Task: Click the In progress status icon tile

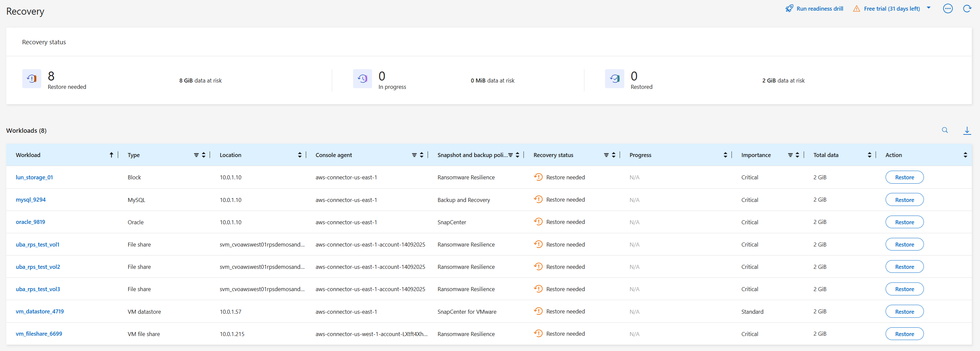Action: coord(362,79)
